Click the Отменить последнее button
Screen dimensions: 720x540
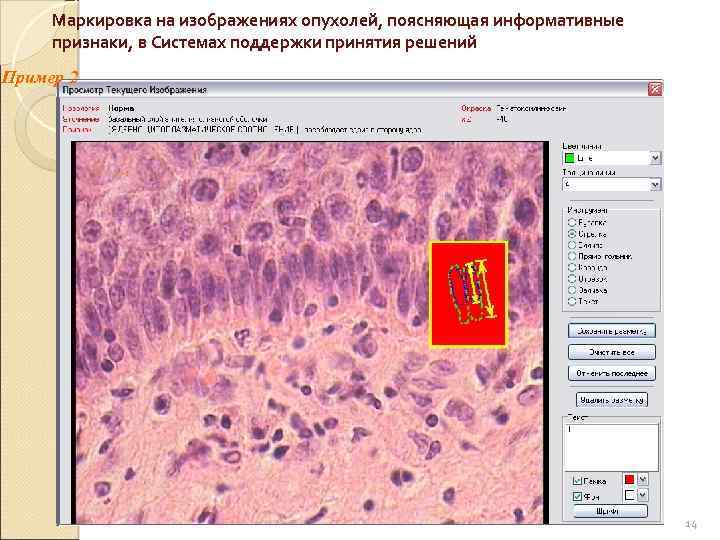point(612,373)
